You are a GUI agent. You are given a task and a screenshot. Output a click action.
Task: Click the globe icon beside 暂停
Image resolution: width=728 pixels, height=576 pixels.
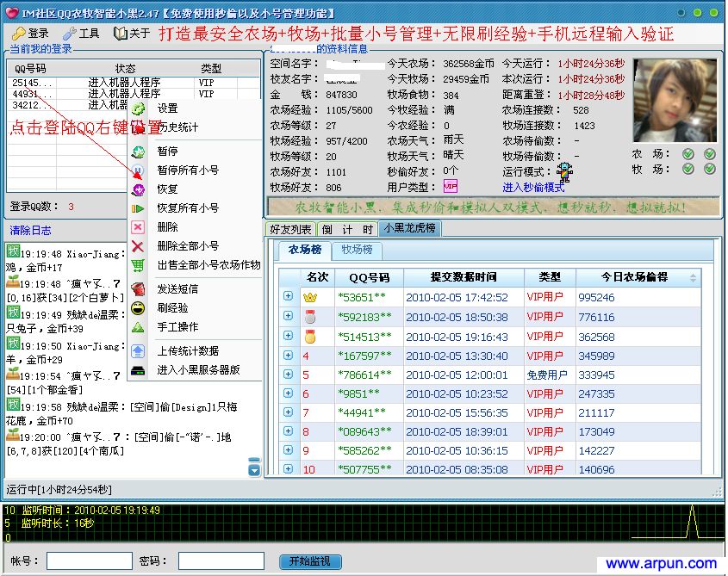tap(138, 152)
